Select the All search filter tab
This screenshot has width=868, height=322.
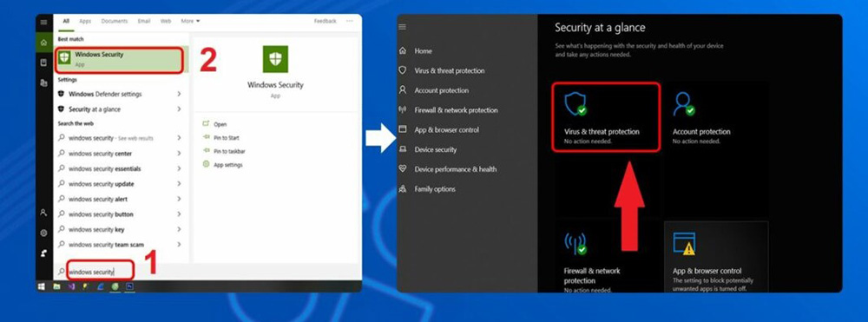tap(66, 21)
